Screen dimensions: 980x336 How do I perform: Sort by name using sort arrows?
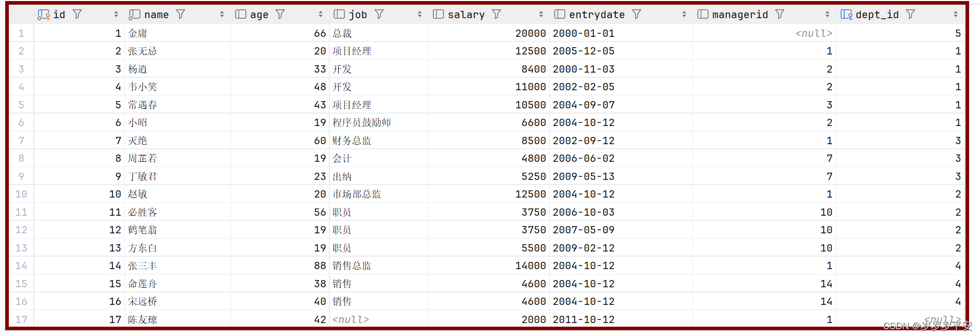[222, 15]
